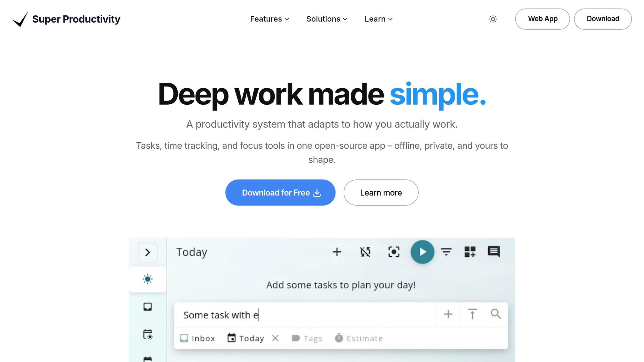The image size is (644, 362).
Task: Click the Tags chip
Action: 307,338
